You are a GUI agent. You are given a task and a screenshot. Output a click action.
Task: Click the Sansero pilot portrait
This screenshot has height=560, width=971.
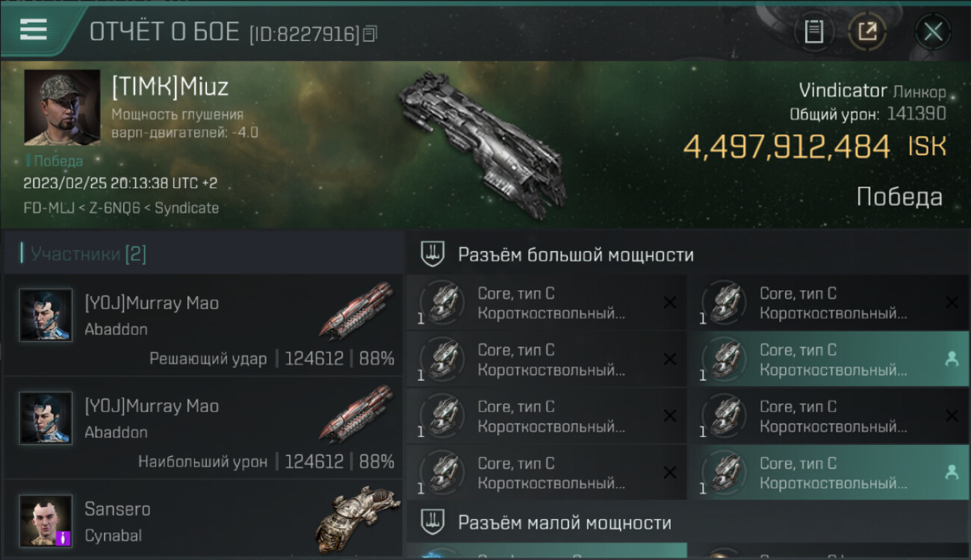coord(46,521)
